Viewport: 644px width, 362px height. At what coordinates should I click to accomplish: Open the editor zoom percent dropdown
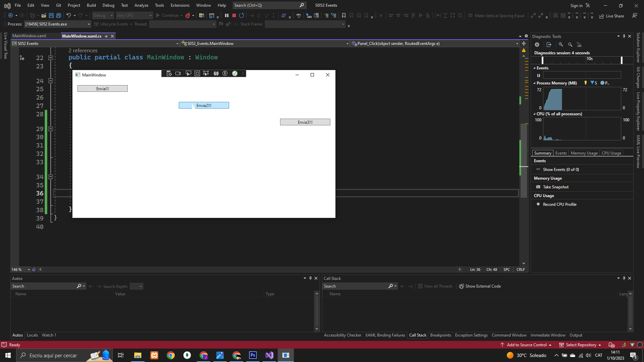[x=29, y=269]
